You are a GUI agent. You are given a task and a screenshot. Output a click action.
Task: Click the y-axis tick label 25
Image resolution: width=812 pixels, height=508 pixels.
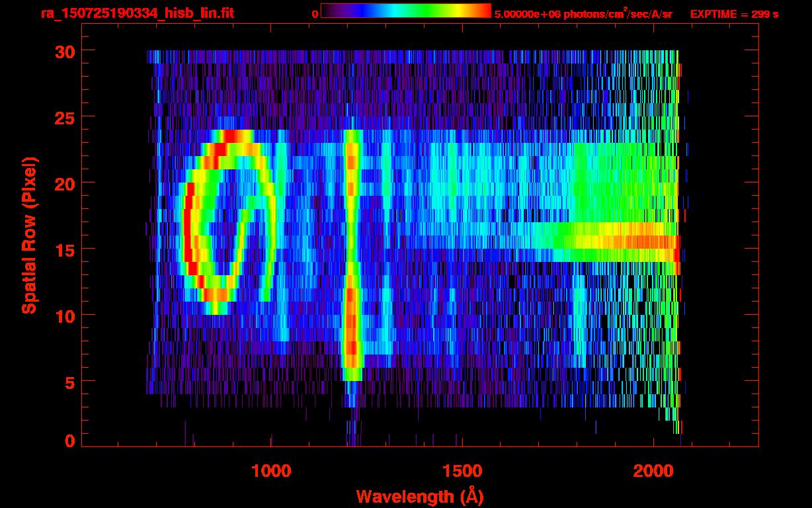(63, 117)
